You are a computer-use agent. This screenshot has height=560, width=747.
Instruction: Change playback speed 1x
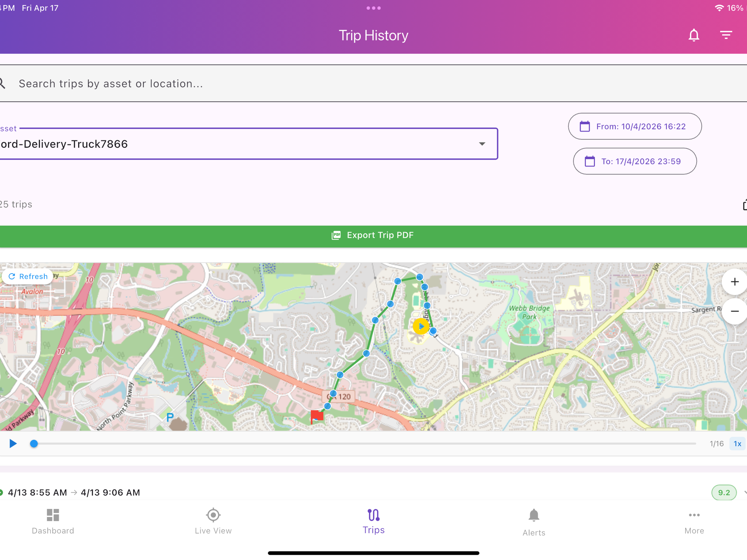coord(737,444)
